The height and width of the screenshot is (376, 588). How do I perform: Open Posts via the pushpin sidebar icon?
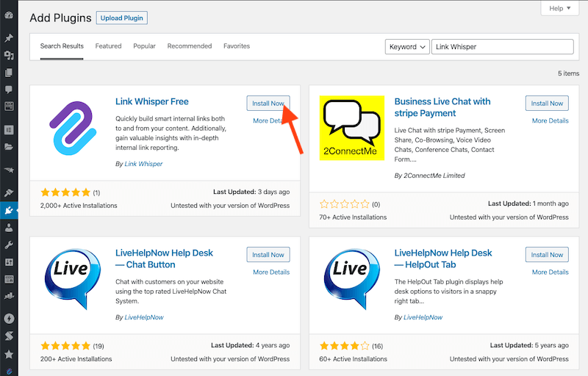pos(9,38)
